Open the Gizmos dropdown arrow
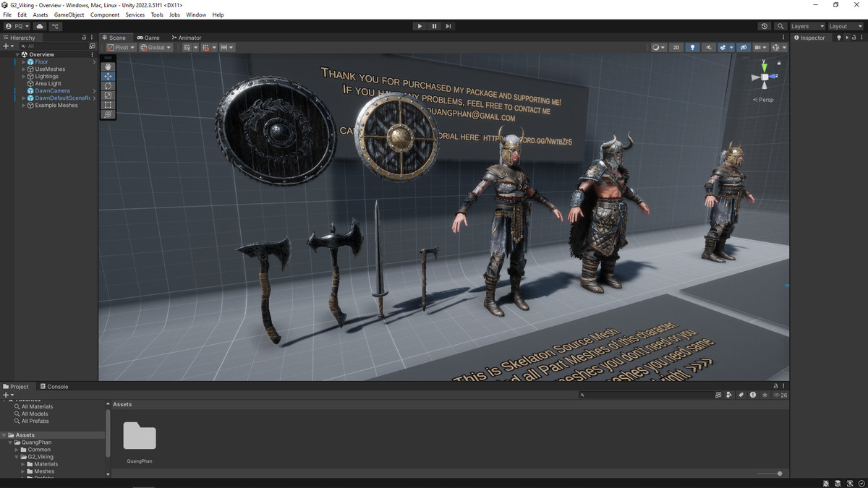Viewport: 868px width, 488px height. click(x=785, y=48)
